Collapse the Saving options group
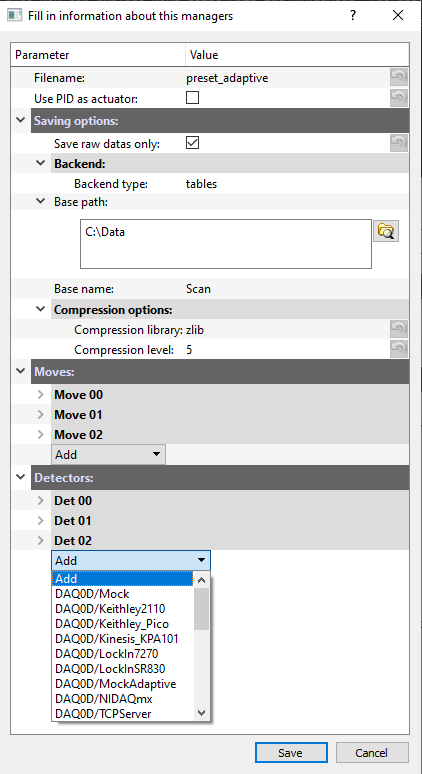Image resolution: width=422 pixels, height=774 pixels. 21,120
